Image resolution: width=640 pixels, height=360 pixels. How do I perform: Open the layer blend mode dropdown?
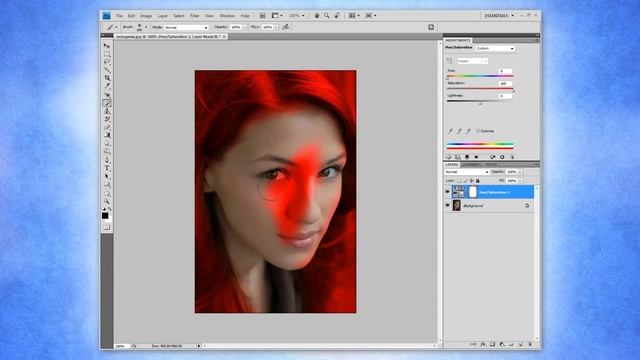[467, 172]
